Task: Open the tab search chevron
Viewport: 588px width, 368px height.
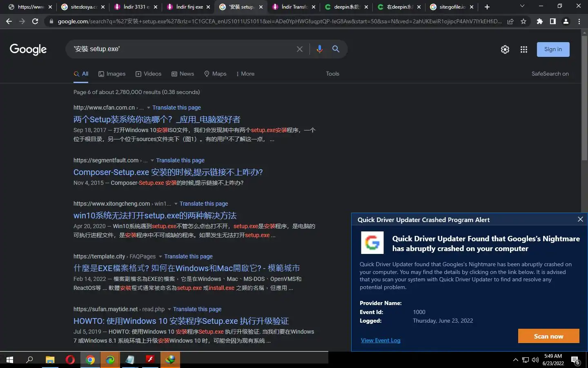Action: pyautogui.click(x=522, y=6)
